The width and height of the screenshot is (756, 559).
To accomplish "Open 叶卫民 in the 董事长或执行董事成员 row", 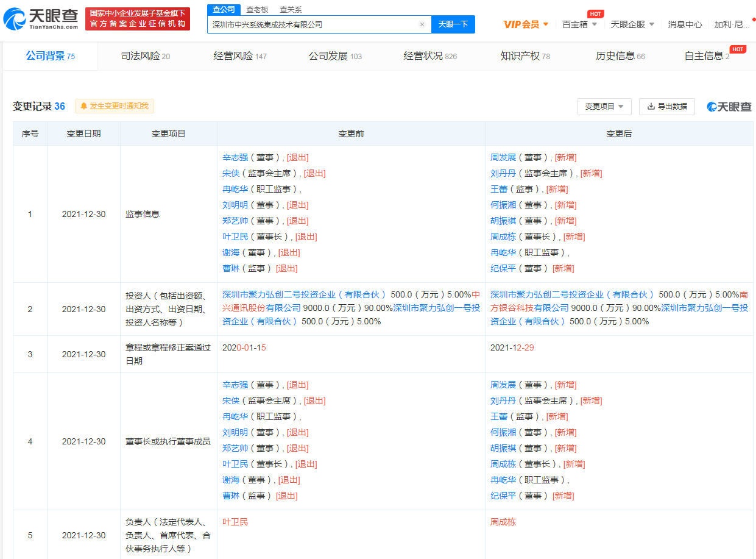I will [235, 464].
